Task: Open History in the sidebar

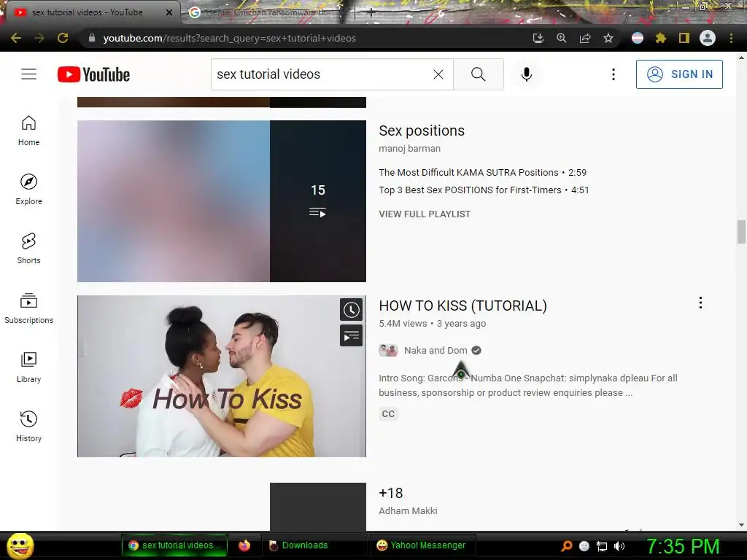Action: [x=28, y=427]
